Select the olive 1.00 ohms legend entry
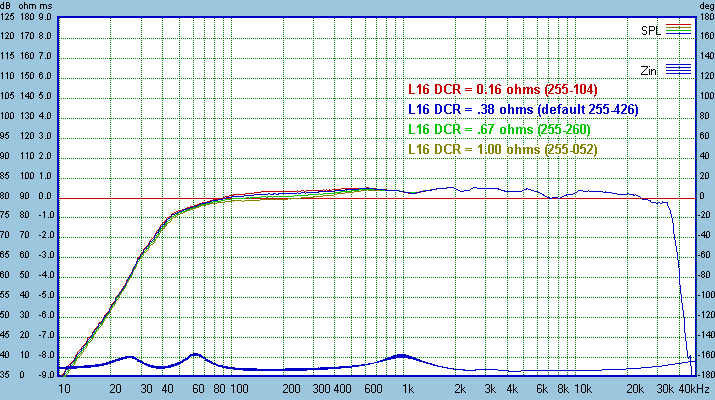Image resolution: width=715 pixels, height=400 pixels. 504,149
